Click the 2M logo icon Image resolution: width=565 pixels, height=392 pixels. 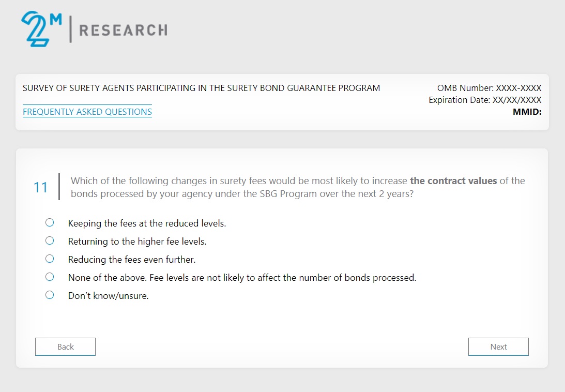(x=41, y=29)
